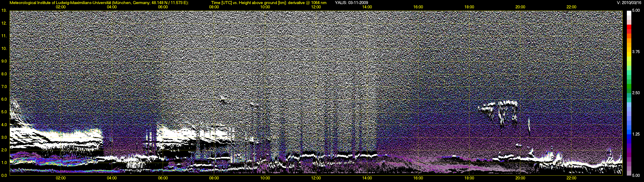The width and height of the screenshot is (644, 182).
Task: Click the upper '5.00' color scale label
Action: click(x=636, y=10)
